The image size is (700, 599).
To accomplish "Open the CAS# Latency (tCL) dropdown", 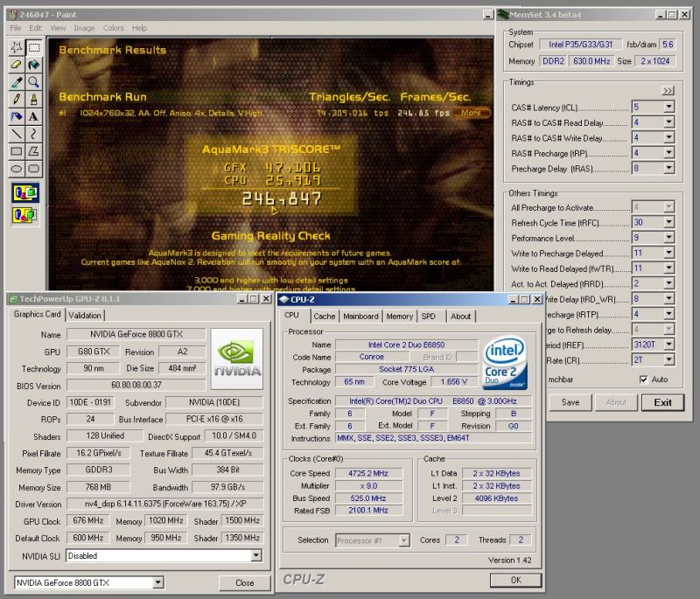I will (x=668, y=107).
